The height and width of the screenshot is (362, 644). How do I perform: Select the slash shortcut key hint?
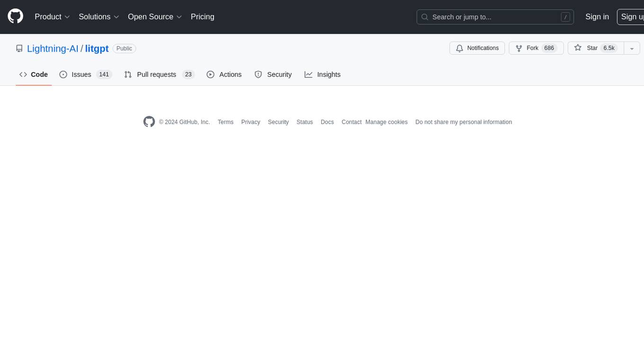pyautogui.click(x=565, y=17)
